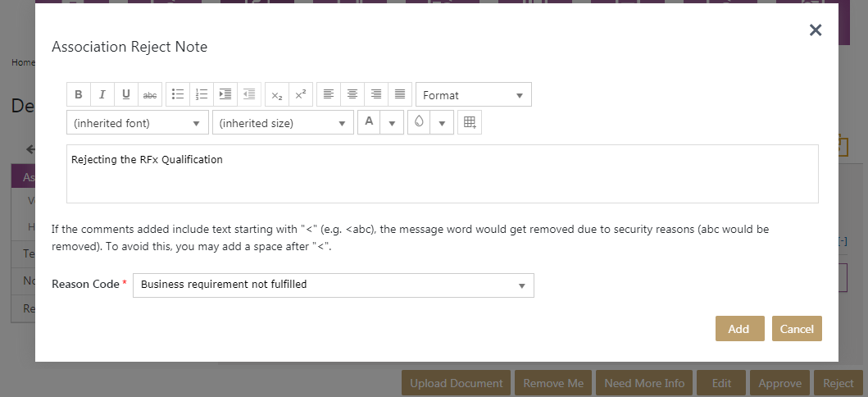Insert an unordered bullet list
The image size is (868, 397).
tap(178, 94)
